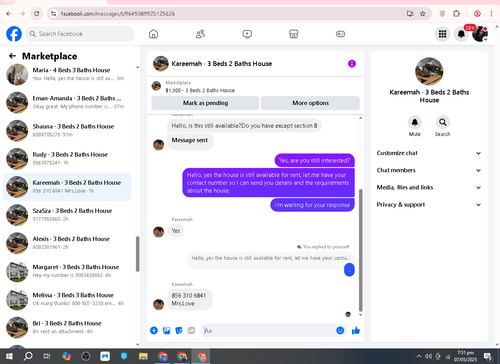
Task: Bookmark this page with star icon
Action: tap(423, 14)
